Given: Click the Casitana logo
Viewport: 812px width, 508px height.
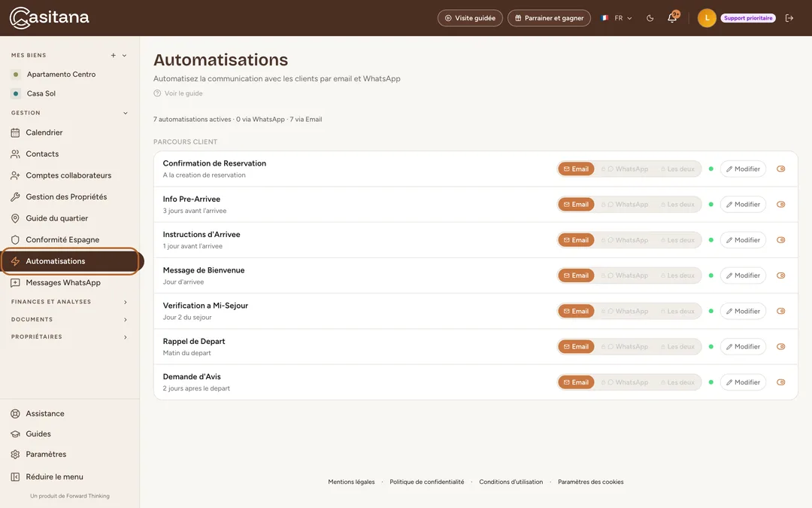Looking at the screenshot, I should [49, 17].
